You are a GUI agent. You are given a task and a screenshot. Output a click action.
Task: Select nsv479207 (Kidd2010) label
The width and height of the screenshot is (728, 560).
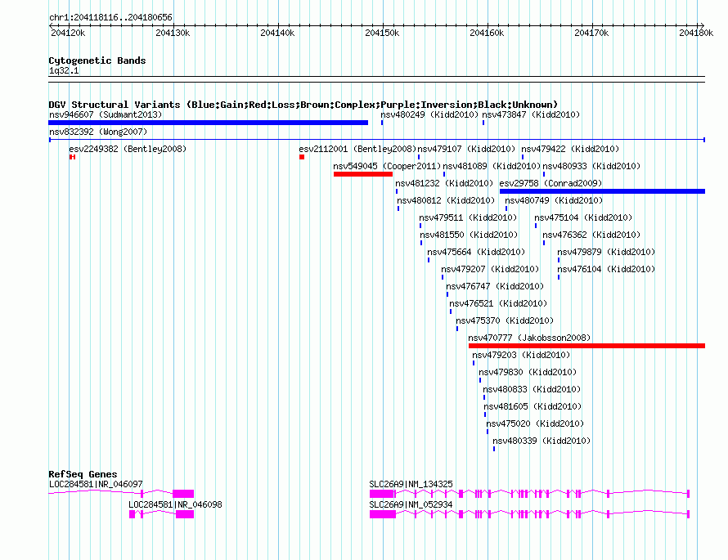(490, 269)
